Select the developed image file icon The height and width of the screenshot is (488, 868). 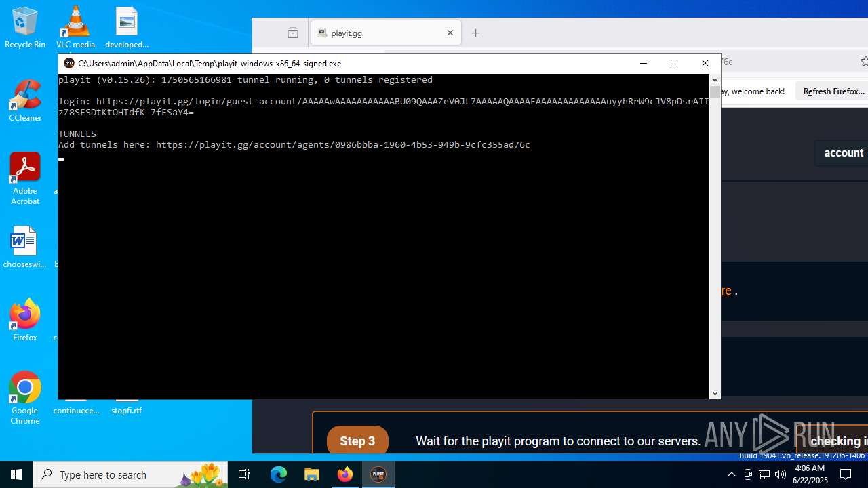[x=127, y=28]
